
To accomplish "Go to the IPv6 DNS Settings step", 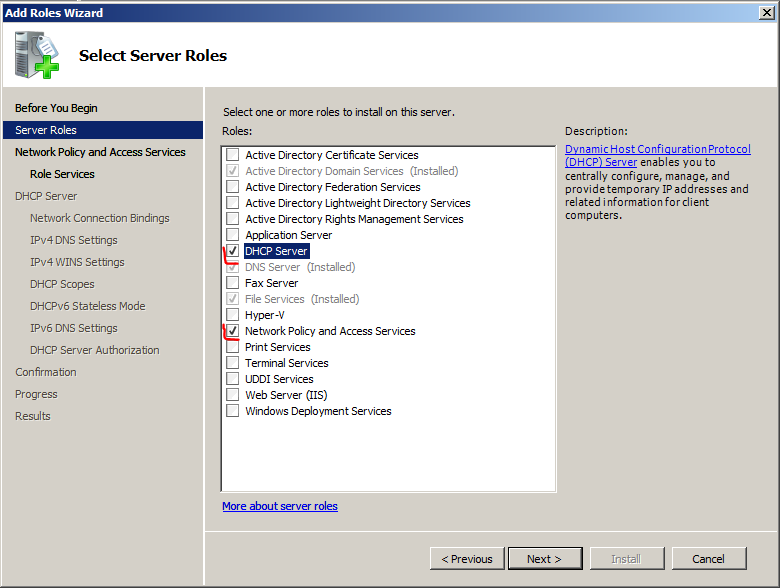I will pos(74,328).
